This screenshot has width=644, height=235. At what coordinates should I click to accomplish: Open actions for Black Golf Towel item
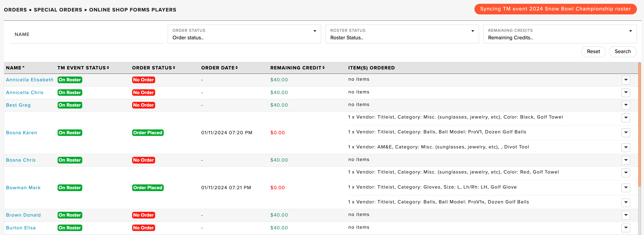pyautogui.click(x=626, y=118)
